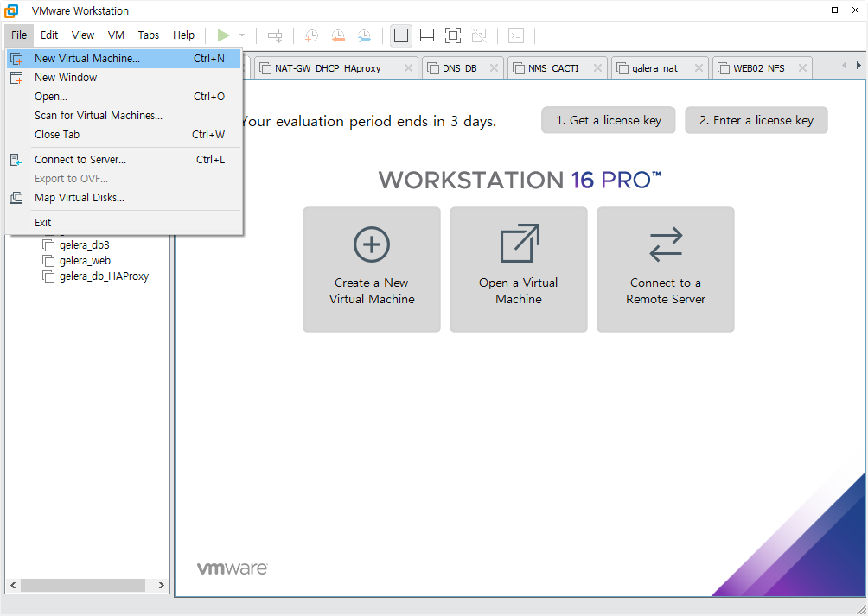The height and width of the screenshot is (616, 868).
Task: Enter full screen mode icon
Action: (x=453, y=35)
